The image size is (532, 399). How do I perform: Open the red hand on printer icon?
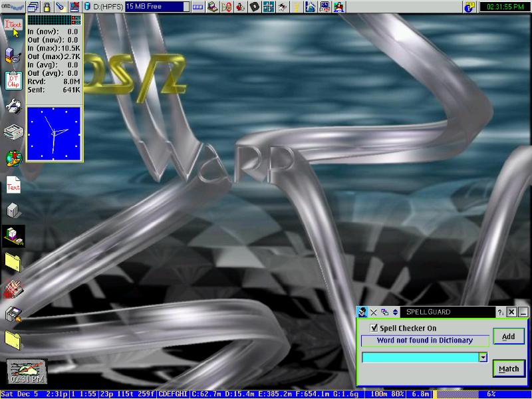click(13, 289)
